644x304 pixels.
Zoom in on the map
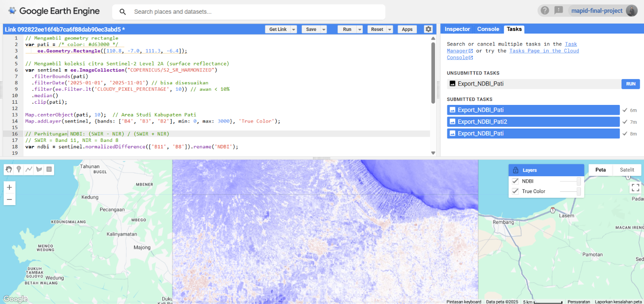9,187
